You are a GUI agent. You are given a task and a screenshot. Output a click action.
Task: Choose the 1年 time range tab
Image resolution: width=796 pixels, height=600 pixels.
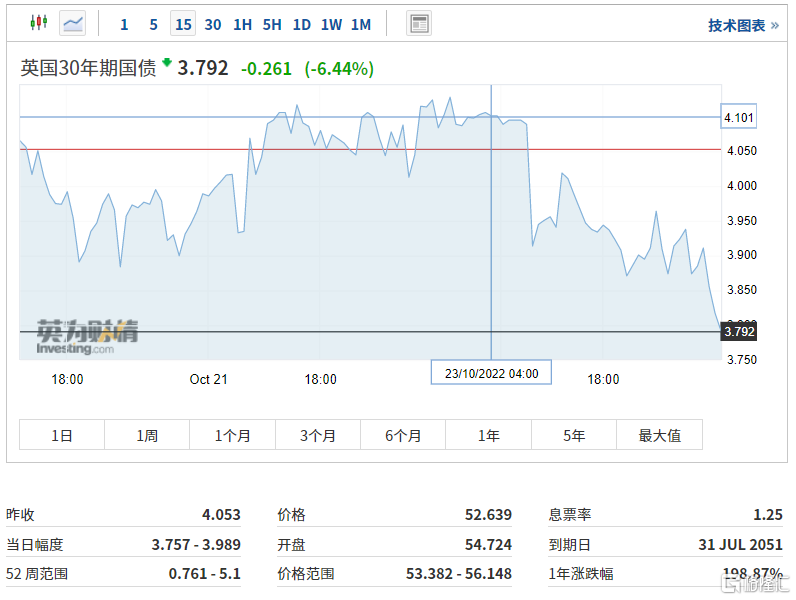[488, 435]
